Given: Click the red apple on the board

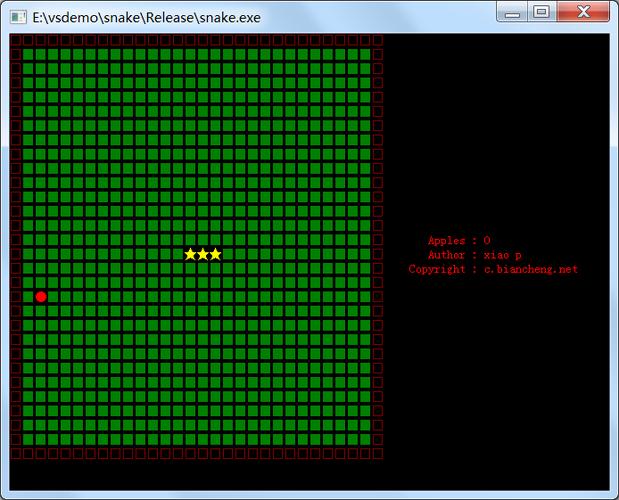Looking at the screenshot, I should pyautogui.click(x=41, y=297).
